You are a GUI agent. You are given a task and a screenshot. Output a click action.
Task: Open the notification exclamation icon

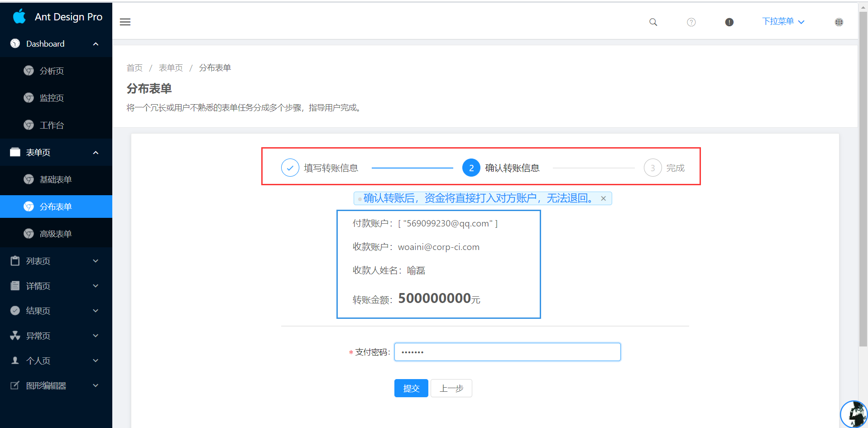729,22
